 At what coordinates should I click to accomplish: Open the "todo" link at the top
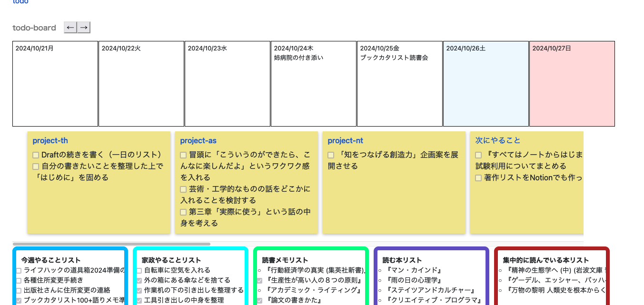tap(20, 2)
